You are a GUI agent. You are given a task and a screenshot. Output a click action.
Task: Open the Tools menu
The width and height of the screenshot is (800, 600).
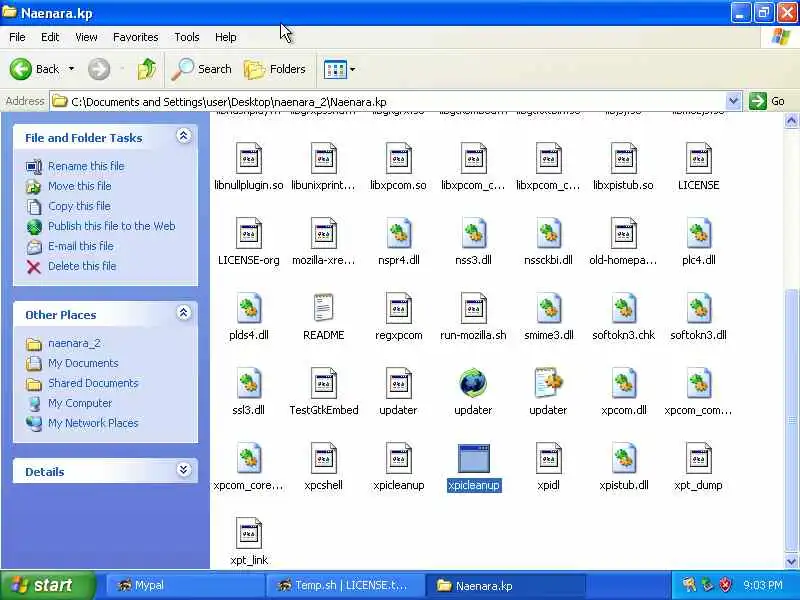tap(187, 37)
